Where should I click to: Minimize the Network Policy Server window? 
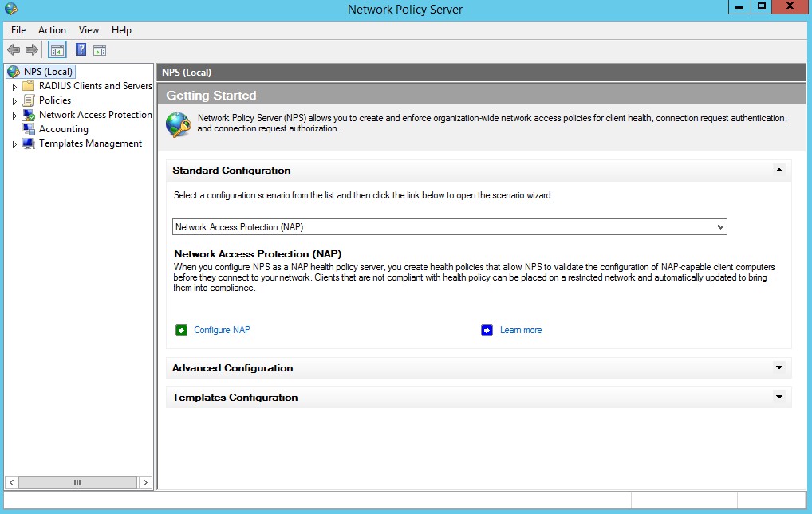point(739,6)
